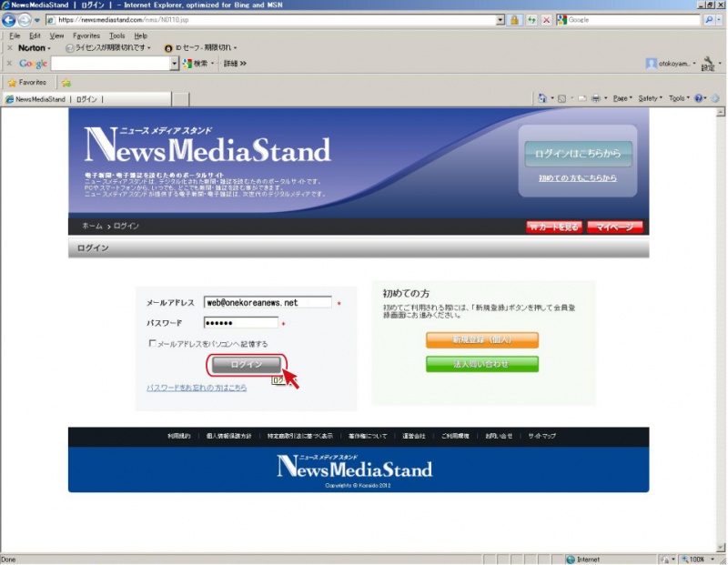Screen dimensions: 728x565
Task: Open the Favorites star button
Action: click(27, 83)
